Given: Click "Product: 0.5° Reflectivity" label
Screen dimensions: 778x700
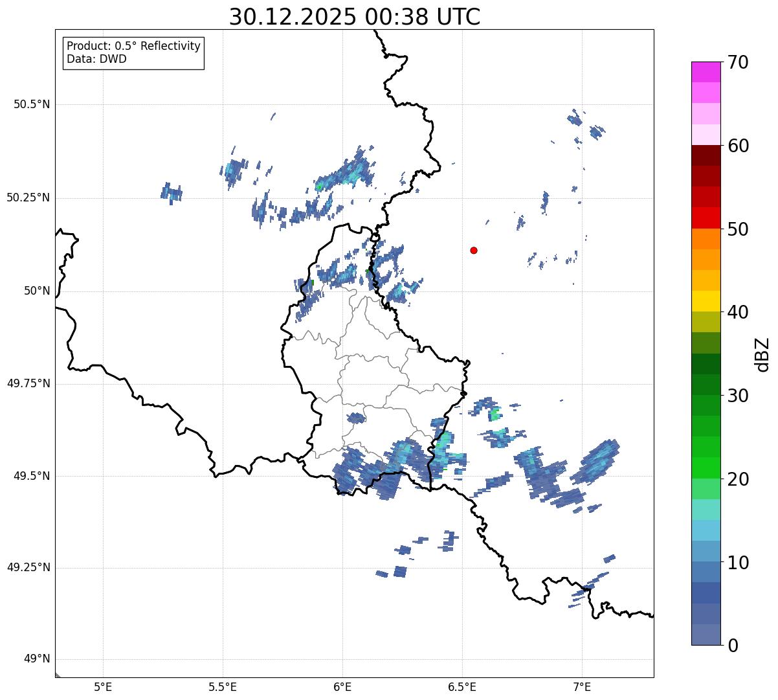Looking at the screenshot, I should 133,46.
